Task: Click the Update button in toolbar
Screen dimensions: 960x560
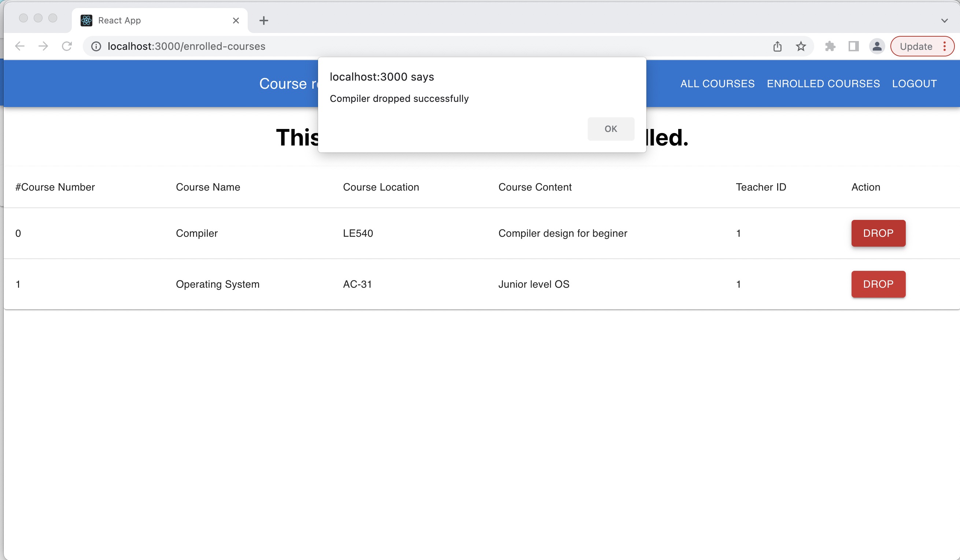Action: point(916,47)
